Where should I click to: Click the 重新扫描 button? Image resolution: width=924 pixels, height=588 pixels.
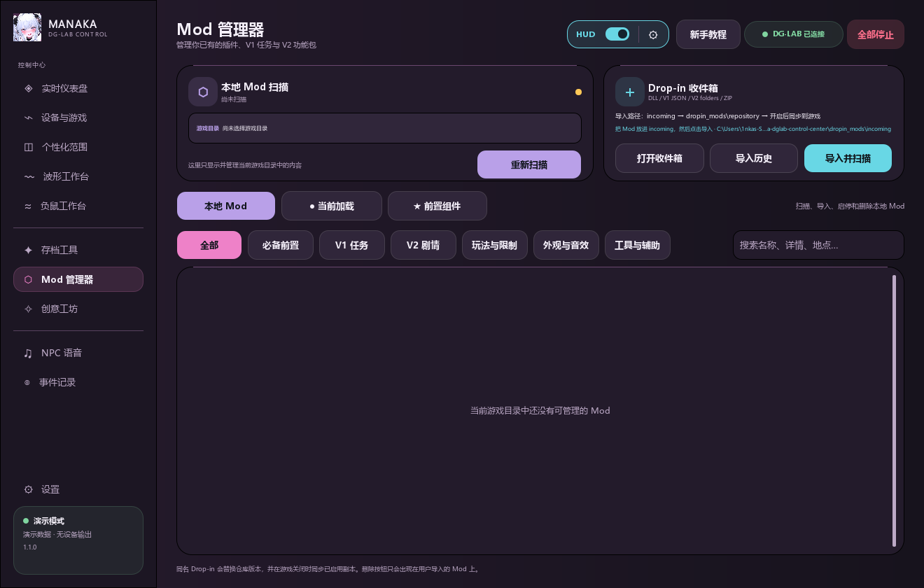[529, 164]
